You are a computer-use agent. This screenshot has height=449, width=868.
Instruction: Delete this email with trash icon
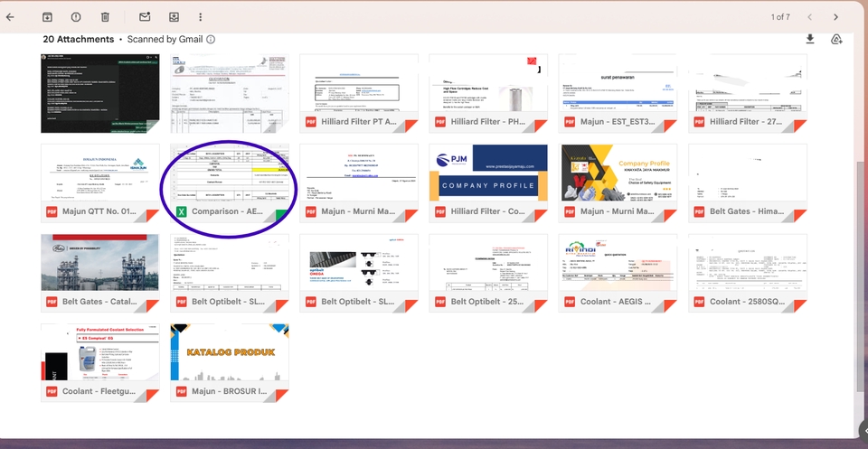[105, 17]
